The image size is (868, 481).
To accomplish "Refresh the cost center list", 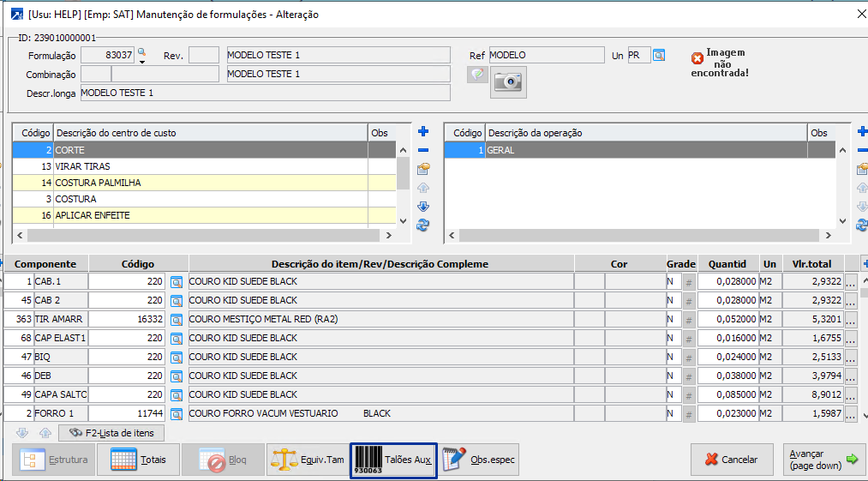I will pyautogui.click(x=423, y=225).
